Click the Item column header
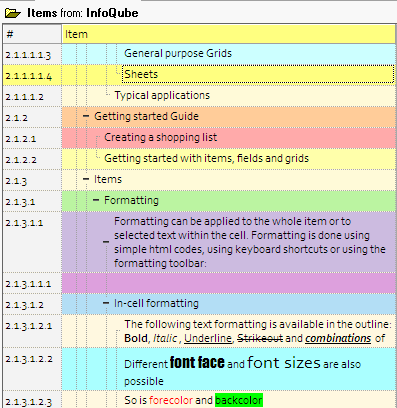397x408 pixels. tap(229, 34)
